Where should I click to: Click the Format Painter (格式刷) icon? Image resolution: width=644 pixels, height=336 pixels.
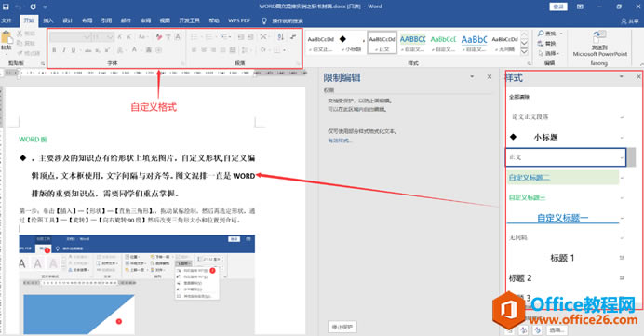(x=20, y=53)
